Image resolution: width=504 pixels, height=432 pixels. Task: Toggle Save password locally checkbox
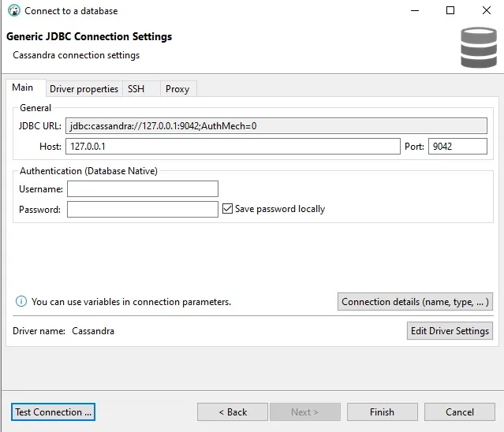coord(227,209)
